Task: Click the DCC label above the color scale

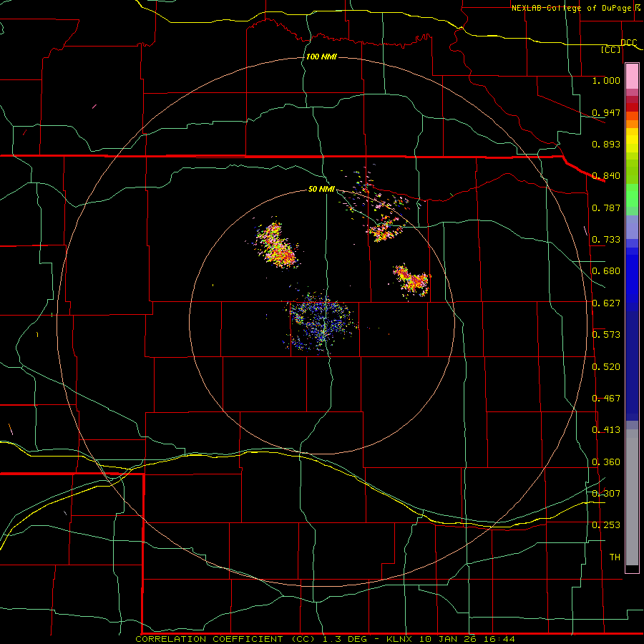Action: (628, 42)
